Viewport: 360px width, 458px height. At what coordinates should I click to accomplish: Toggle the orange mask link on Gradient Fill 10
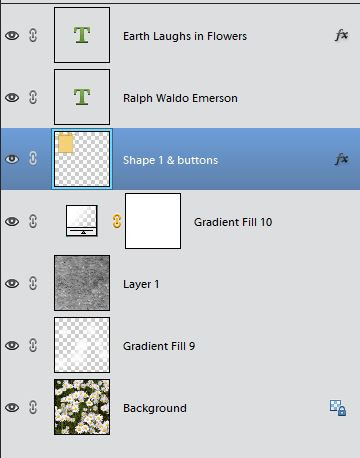(x=117, y=221)
